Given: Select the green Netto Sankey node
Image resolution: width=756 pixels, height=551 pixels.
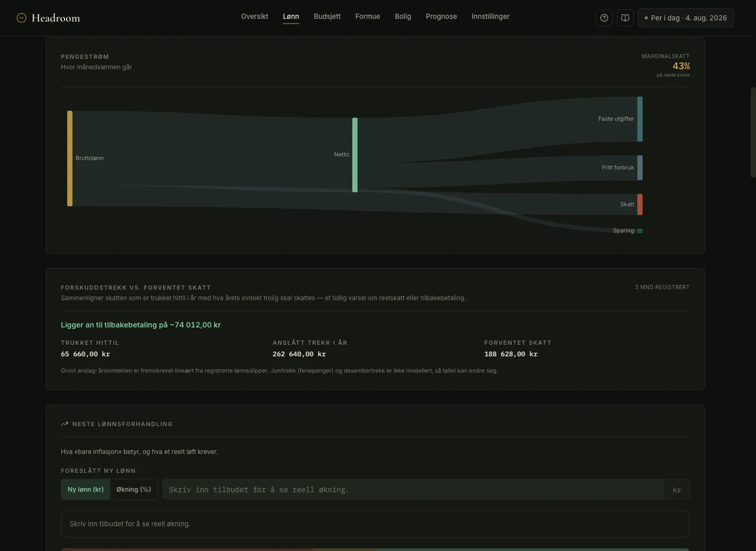Looking at the screenshot, I should (355, 155).
